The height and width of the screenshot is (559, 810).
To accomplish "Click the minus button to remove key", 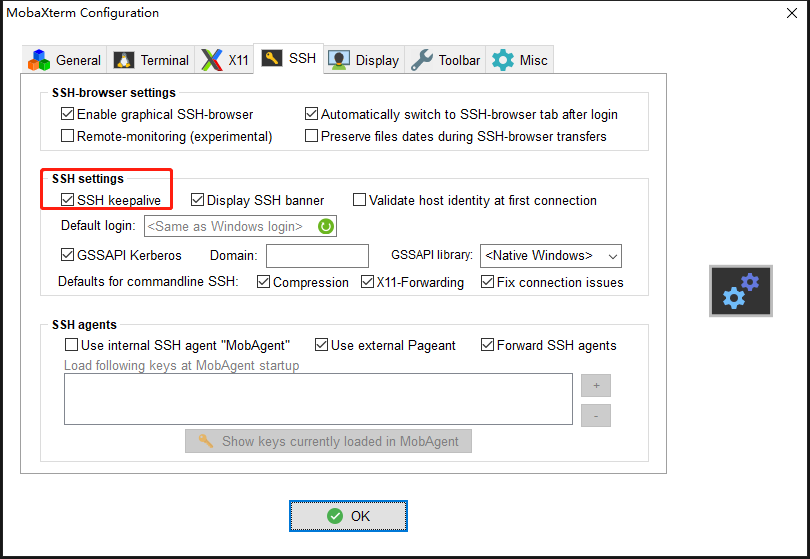I will 595,415.
